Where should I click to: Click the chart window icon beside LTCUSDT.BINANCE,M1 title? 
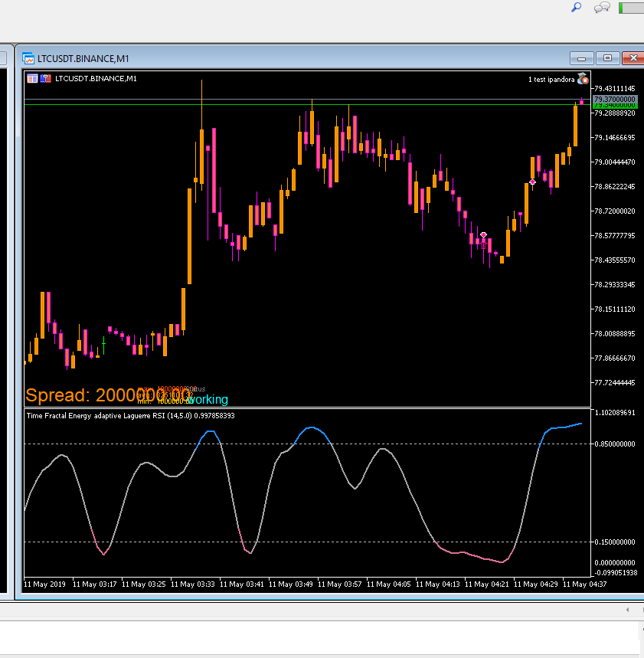28,58
